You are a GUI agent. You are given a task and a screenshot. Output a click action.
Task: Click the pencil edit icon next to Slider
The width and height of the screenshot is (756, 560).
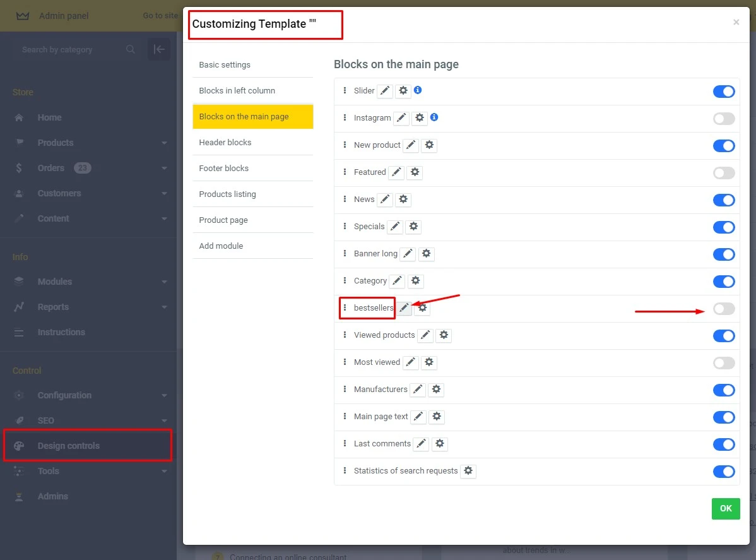point(385,91)
